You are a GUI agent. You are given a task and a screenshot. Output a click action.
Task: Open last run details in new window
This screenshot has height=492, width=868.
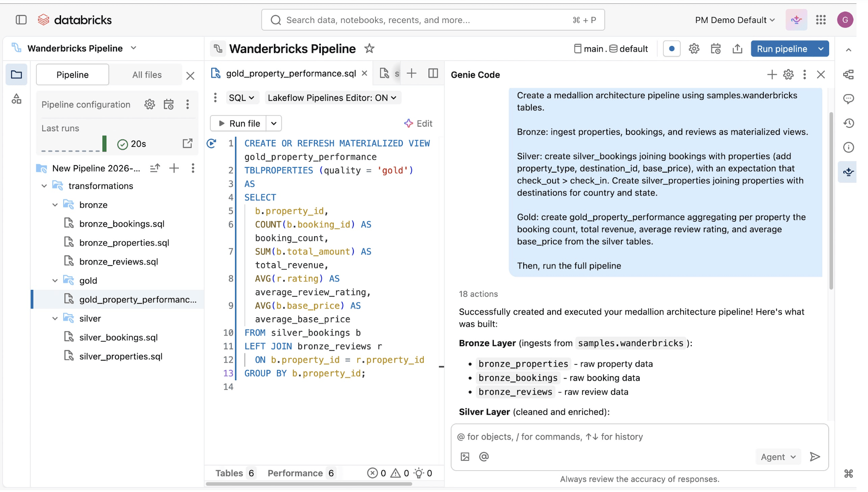pyautogui.click(x=187, y=143)
